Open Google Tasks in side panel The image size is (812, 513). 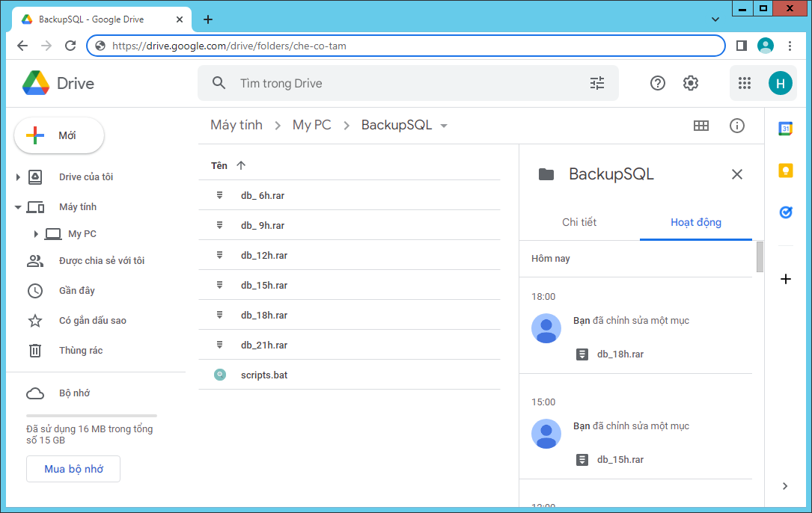point(785,212)
